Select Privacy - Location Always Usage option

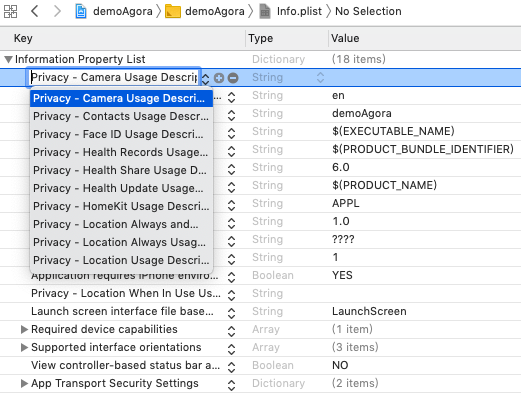121,242
